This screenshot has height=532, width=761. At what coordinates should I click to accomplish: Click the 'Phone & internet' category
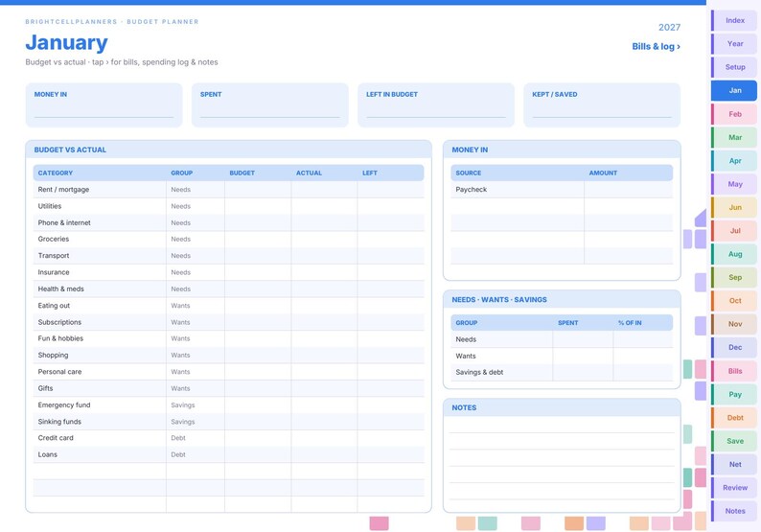pyautogui.click(x=64, y=222)
